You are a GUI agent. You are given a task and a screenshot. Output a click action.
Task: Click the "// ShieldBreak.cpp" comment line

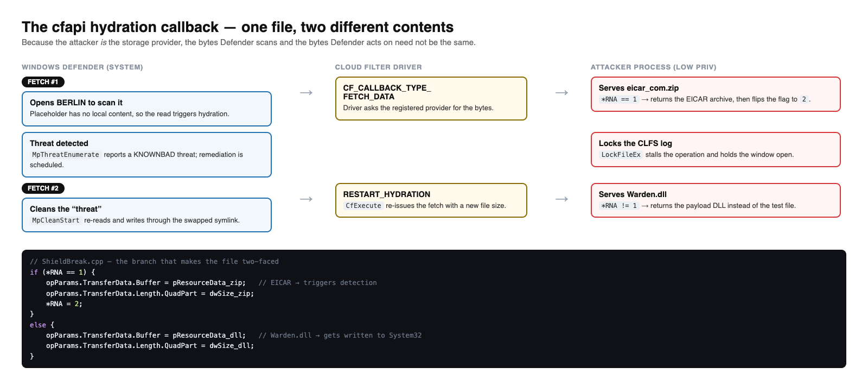pyautogui.click(x=154, y=262)
